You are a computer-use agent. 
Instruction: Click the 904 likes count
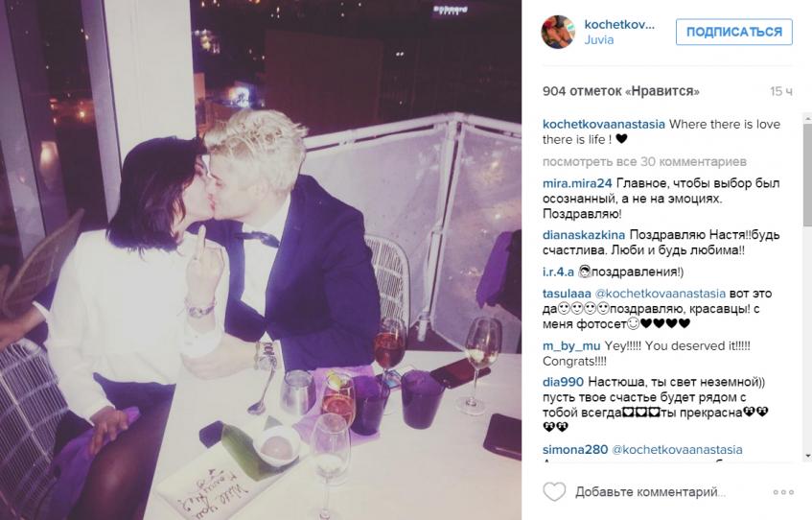point(621,91)
